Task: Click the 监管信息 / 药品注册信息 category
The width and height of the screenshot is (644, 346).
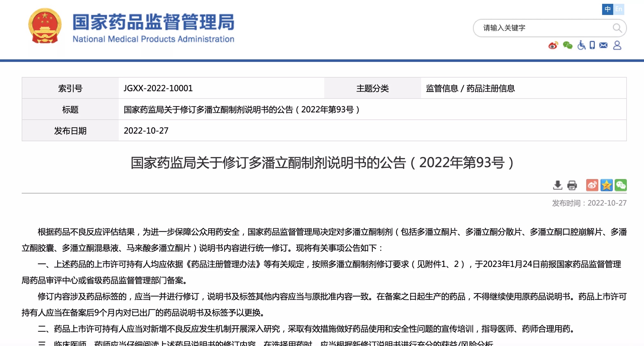Action: [x=470, y=88]
